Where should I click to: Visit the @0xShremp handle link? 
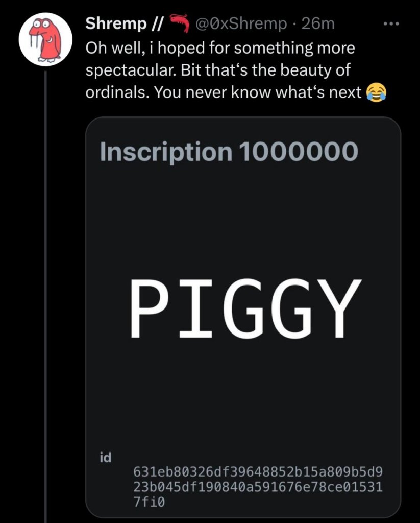243,23
